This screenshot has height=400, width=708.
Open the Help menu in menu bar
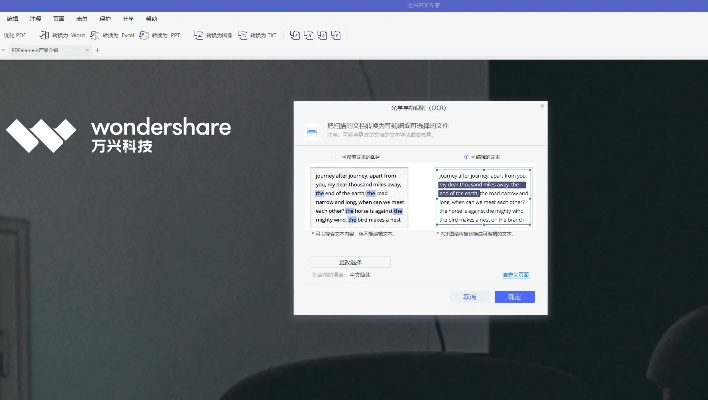point(151,18)
